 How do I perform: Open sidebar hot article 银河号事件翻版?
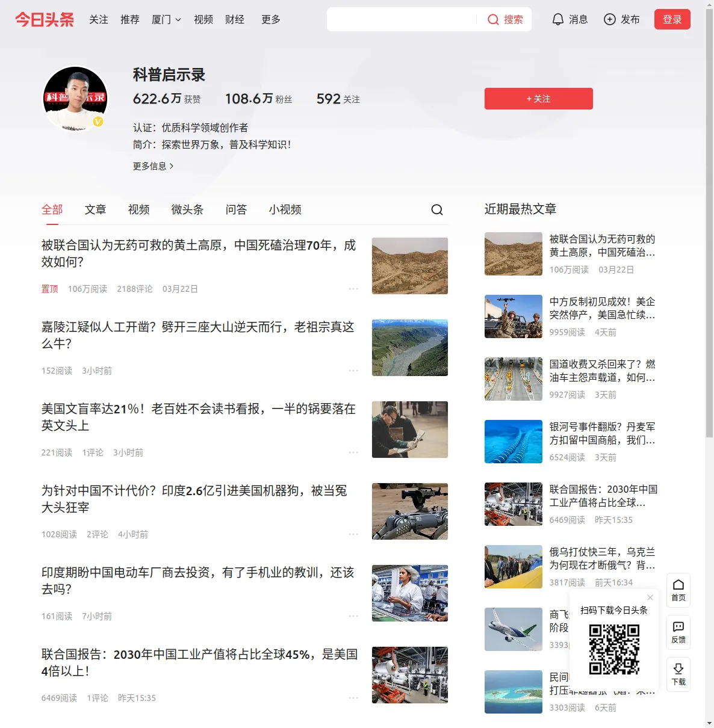pyautogui.click(x=603, y=433)
